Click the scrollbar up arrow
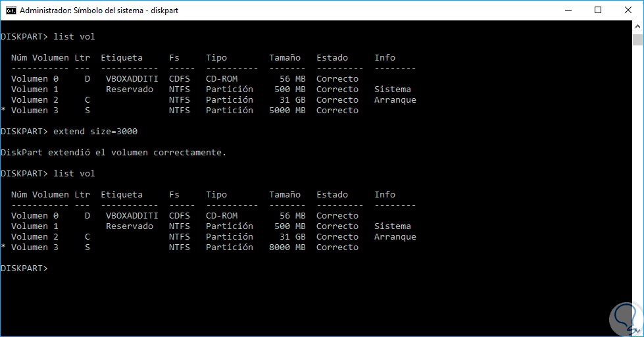644x337 pixels. (x=637, y=26)
